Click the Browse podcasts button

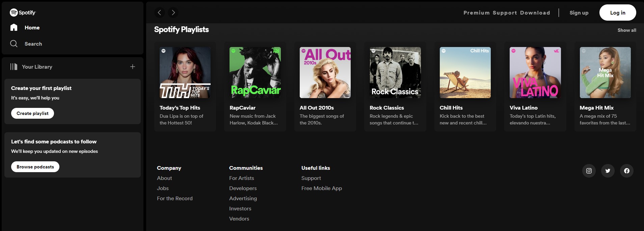(x=35, y=167)
